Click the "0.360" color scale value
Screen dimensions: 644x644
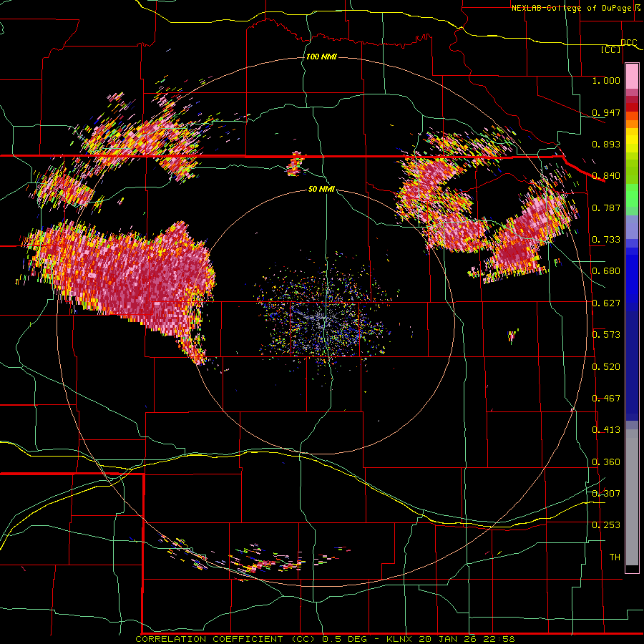click(606, 462)
